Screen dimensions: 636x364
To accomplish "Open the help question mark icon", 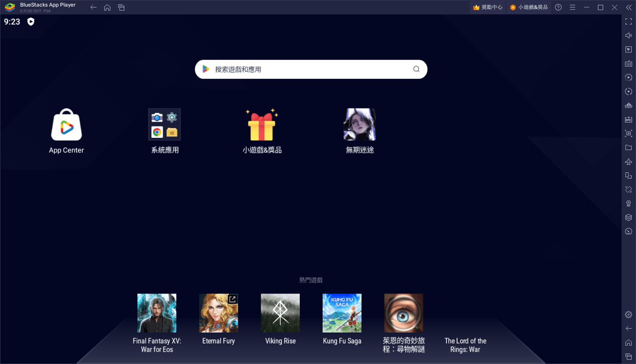I will pos(558,7).
